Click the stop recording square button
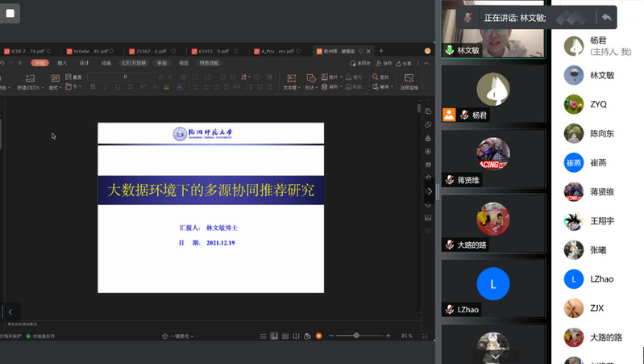 coord(10,13)
